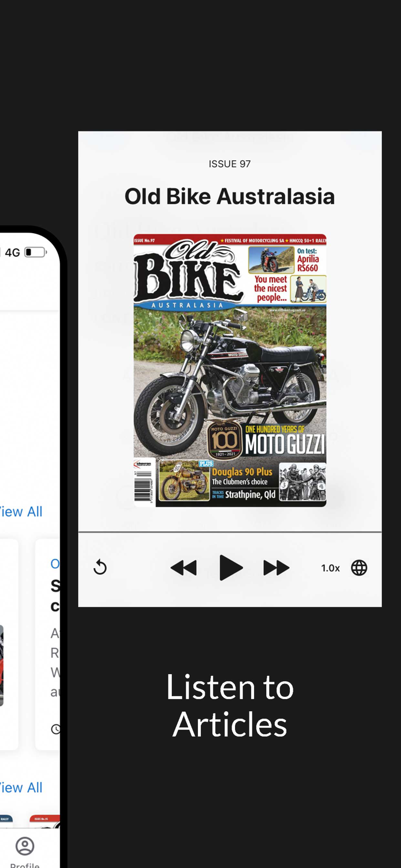
Task: Skip back with the rewind button
Action: (x=183, y=568)
